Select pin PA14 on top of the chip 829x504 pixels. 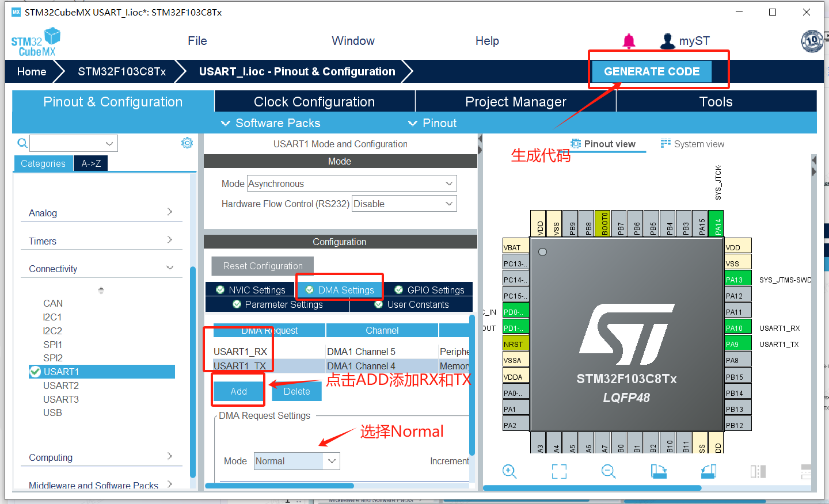click(x=716, y=223)
